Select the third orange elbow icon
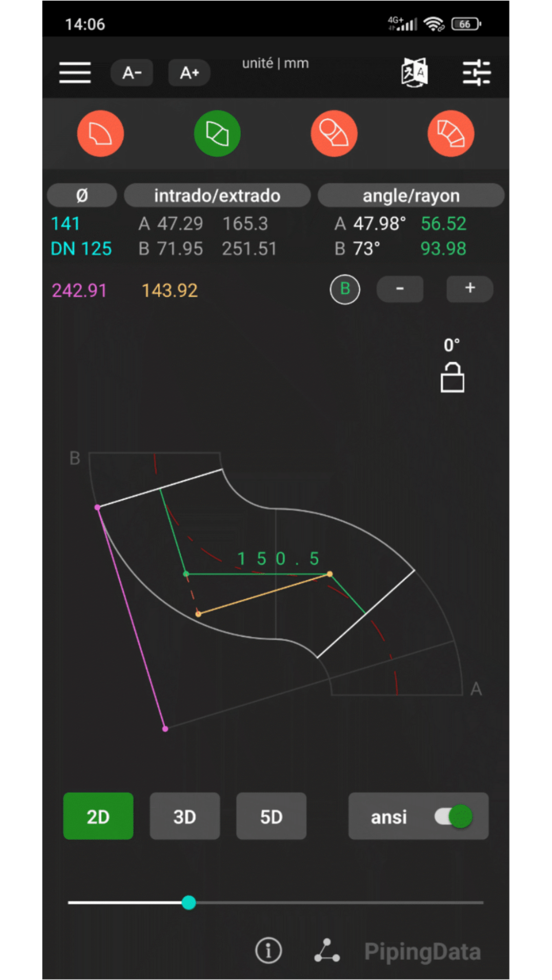This screenshot has width=552, height=980. coord(334,133)
